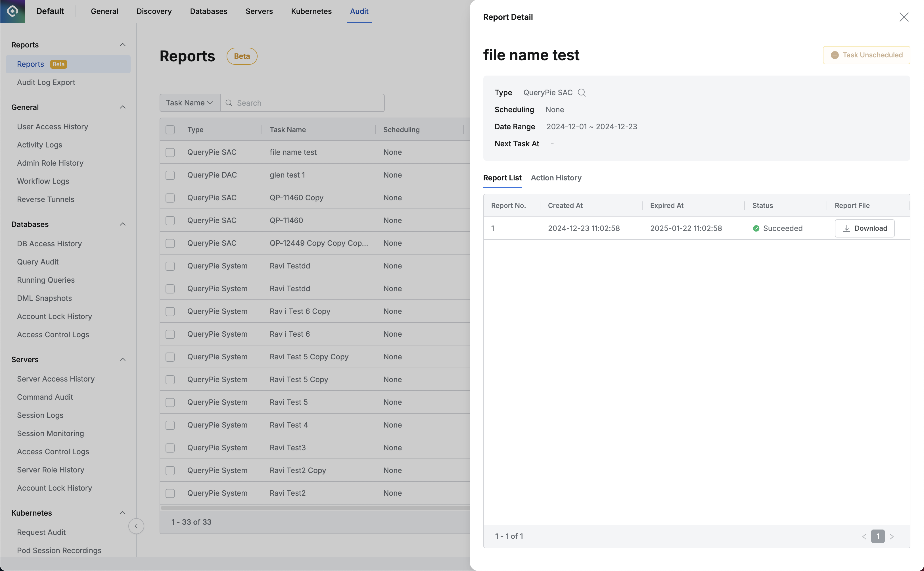Download the report file

(x=864, y=228)
